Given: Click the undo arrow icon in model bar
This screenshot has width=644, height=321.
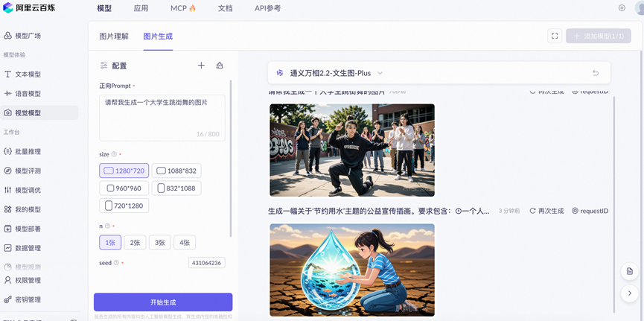Looking at the screenshot, I should 596,73.
